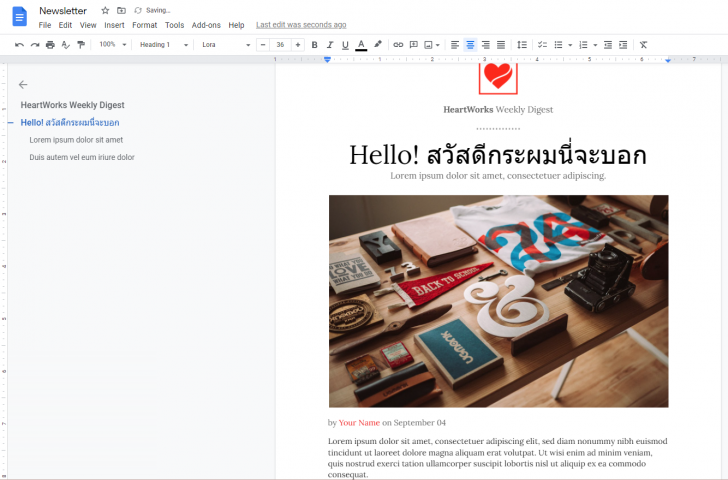This screenshot has width=728, height=480.
Task: Expand numbered list style dropdown
Action: pos(595,45)
